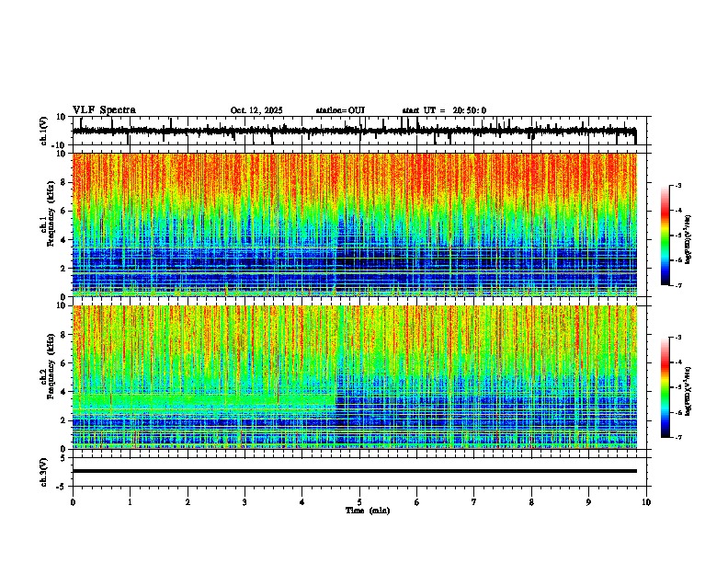Viewport: 728px width, 563px height.
Task: Click the "4" kHz tick on ch.2 spectrogram
Action: pos(63,392)
